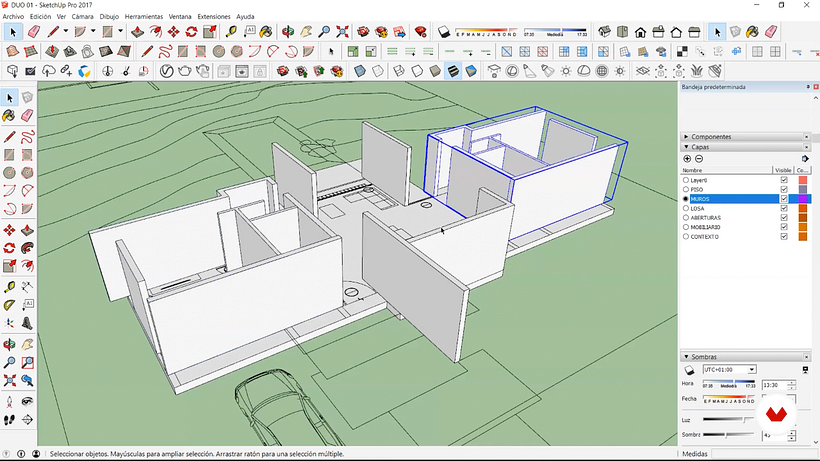Open the Arc tool dropdown arrow
This screenshot has height=461, width=820.
[93, 31]
